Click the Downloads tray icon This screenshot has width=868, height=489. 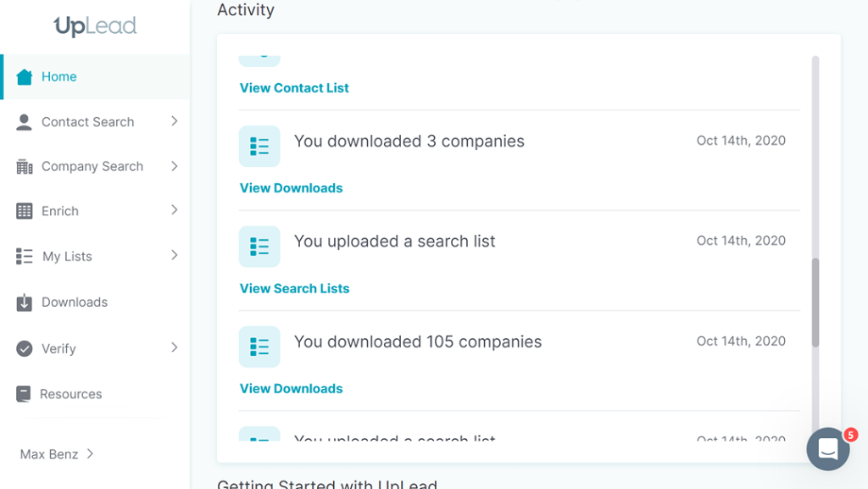tap(25, 303)
